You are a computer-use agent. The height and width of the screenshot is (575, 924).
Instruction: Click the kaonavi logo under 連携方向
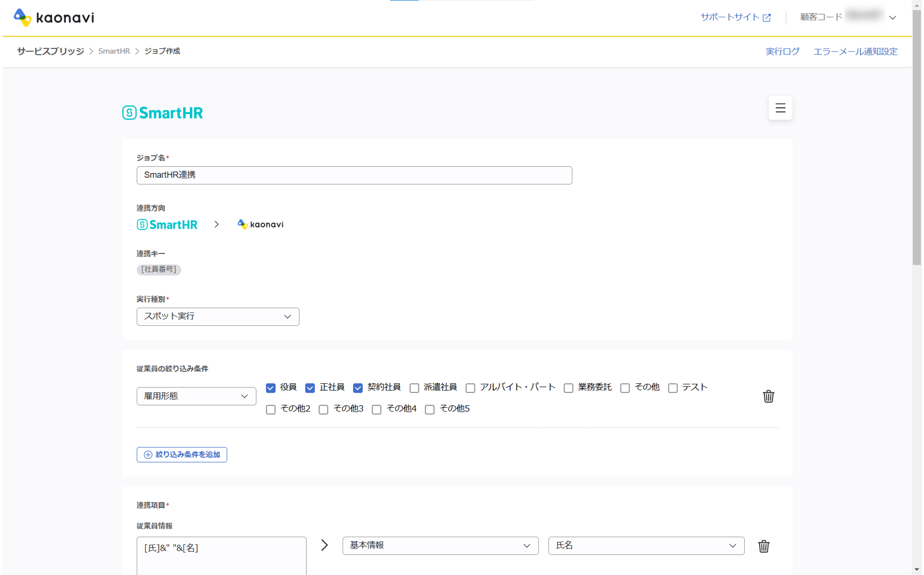tap(261, 225)
